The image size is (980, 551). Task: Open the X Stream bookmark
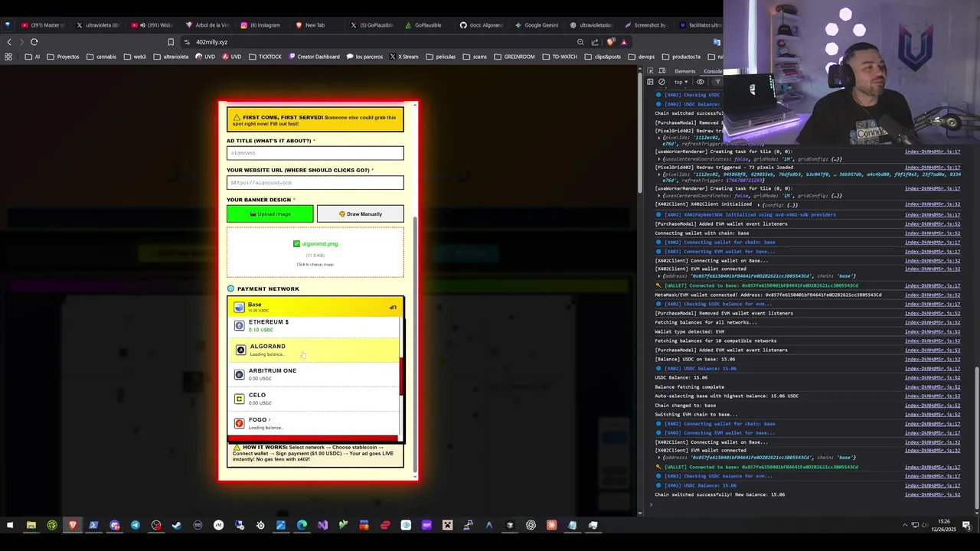[403, 57]
